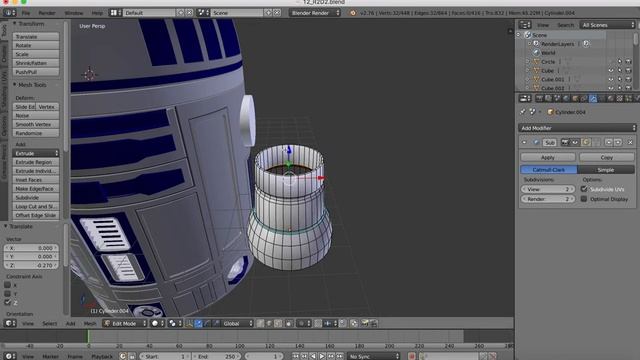Open the Edit Mode selector dropdown
640x360 pixels.
click(x=124, y=323)
